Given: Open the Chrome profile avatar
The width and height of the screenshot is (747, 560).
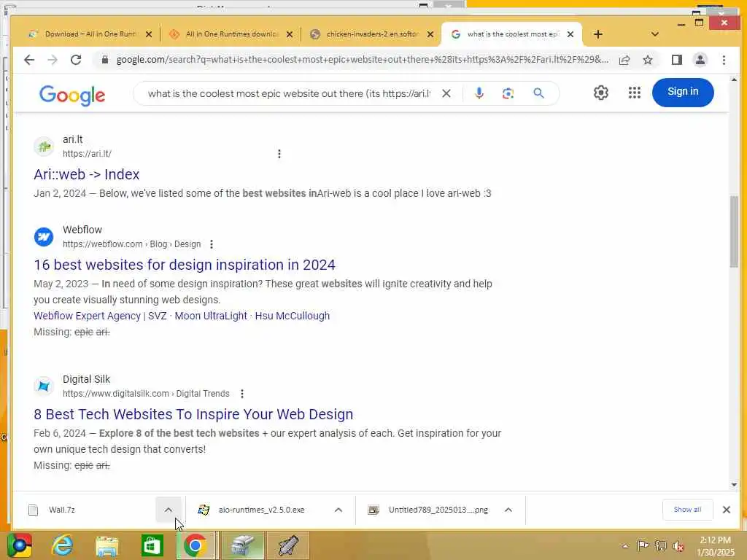Looking at the screenshot, I should (700, 60).
